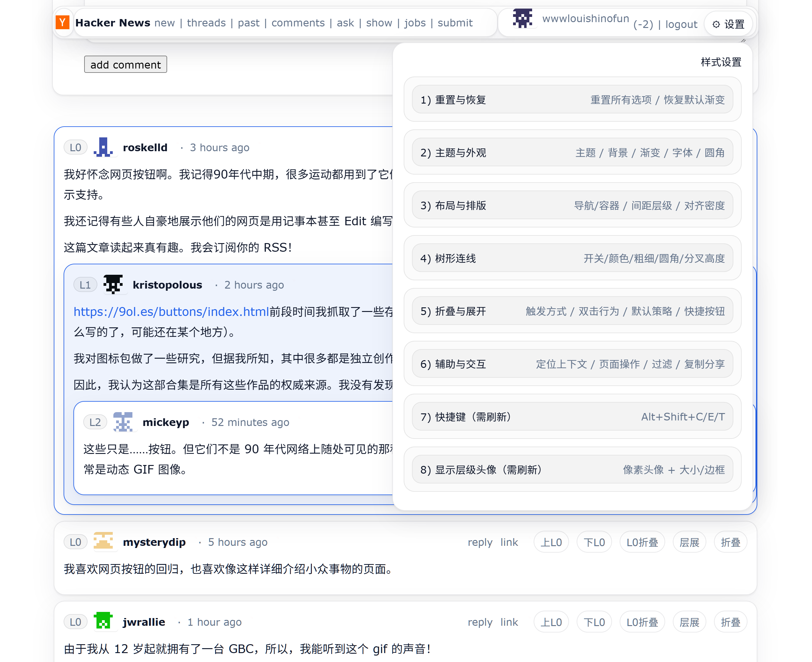
Task: Go to the submit nav item
Action: coord(455,23)
